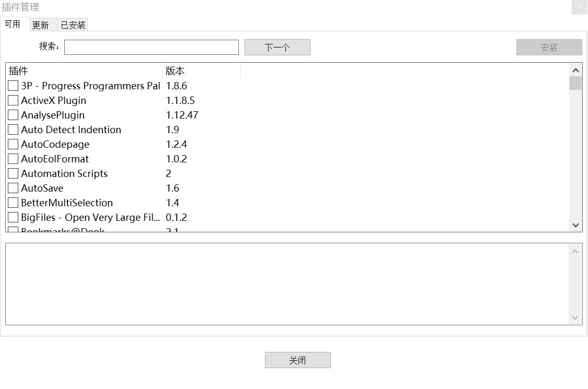Select the BetterMultiSelection row text

tap(67, 203)
